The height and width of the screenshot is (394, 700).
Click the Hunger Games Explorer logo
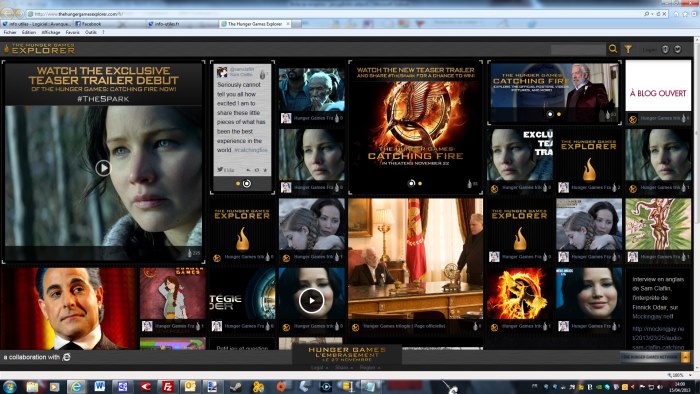39,49
